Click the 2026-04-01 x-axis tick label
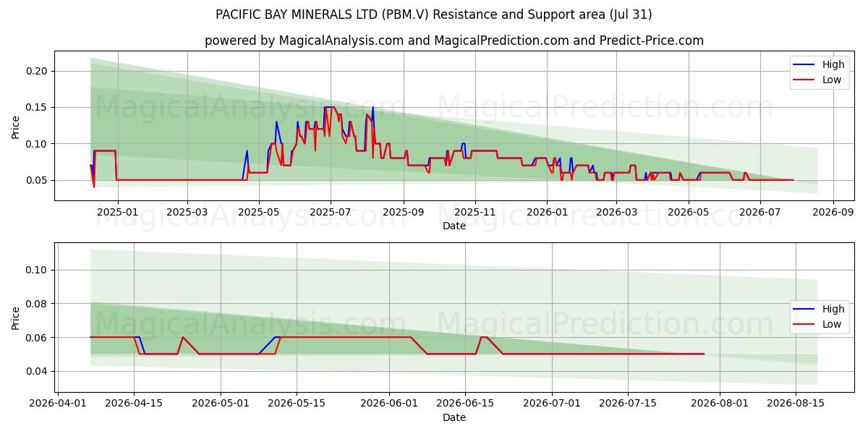 click(58, 404)
